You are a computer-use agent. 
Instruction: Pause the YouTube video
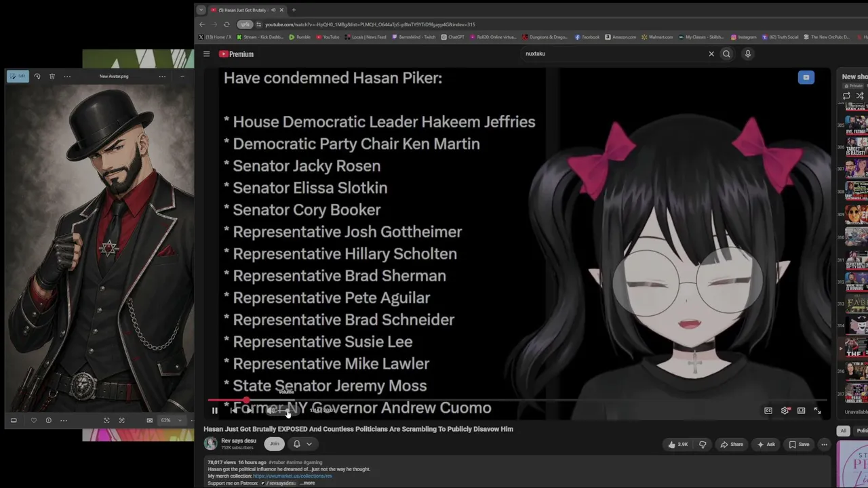pos(215,410)
